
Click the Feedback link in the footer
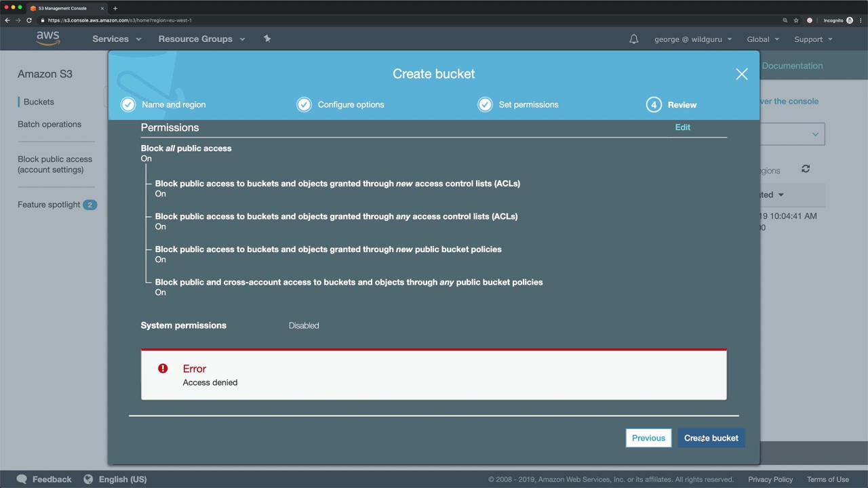(x=52, y=479)
